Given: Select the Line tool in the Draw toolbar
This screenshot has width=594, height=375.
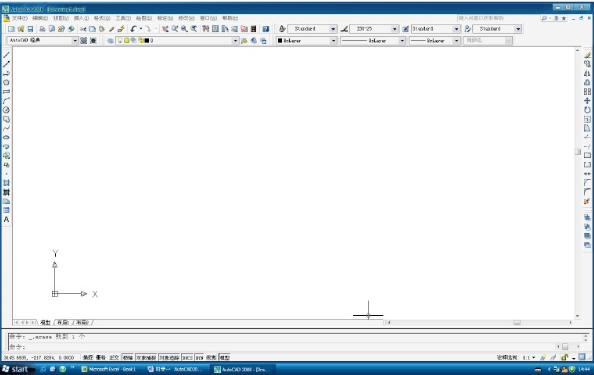Looking at the screenshot, I should (6, 55).
